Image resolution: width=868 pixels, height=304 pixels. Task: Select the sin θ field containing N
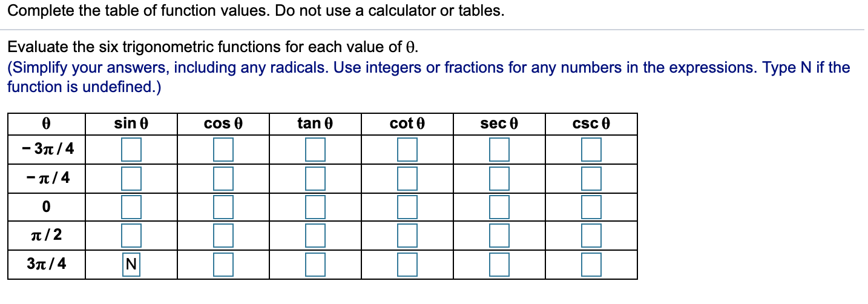131,264
